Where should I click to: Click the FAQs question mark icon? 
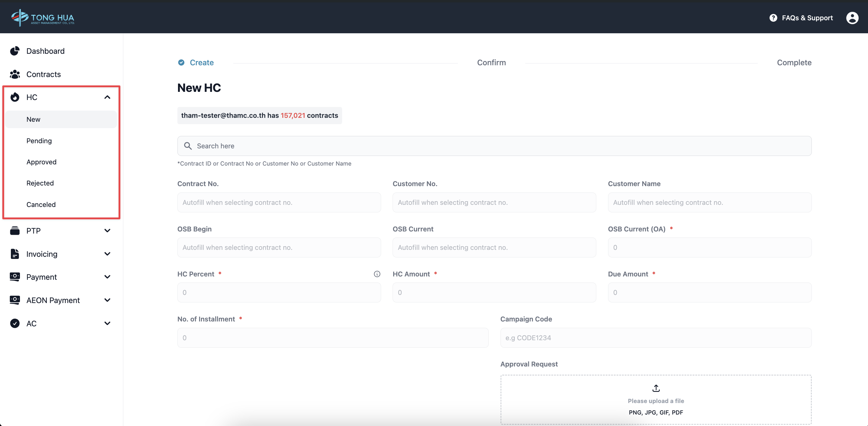click(x=773, y=18)
